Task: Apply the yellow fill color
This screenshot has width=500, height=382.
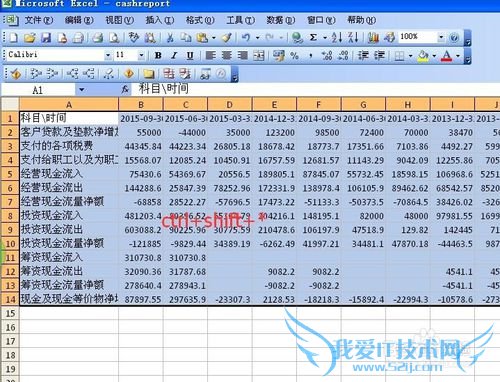Action: [x=423, y=55]
